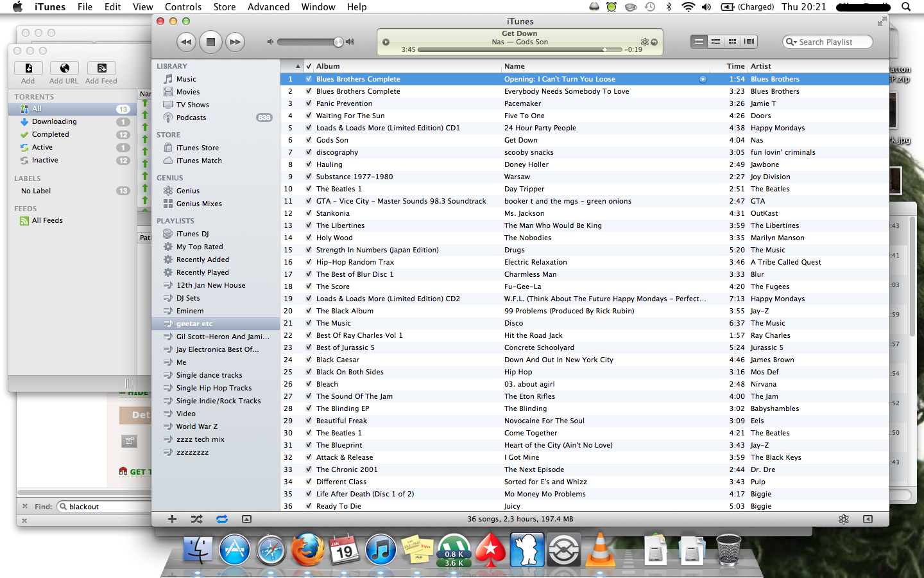Adjust the volume slider knob
This screenshot has width=924, height=578.
click(338, 42)
